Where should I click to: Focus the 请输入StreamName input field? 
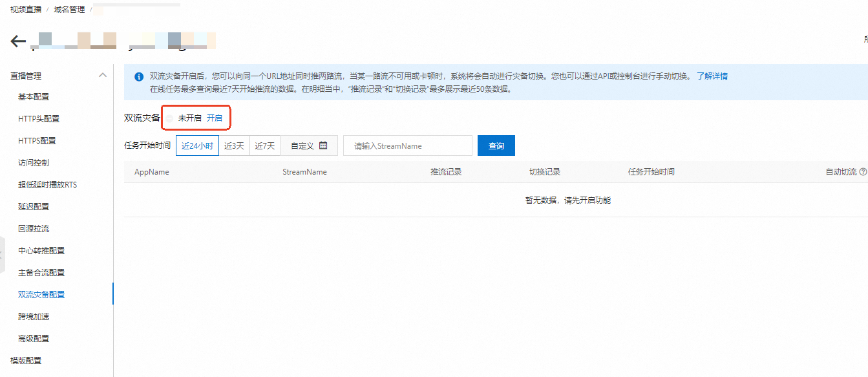[x=408, y=145]
